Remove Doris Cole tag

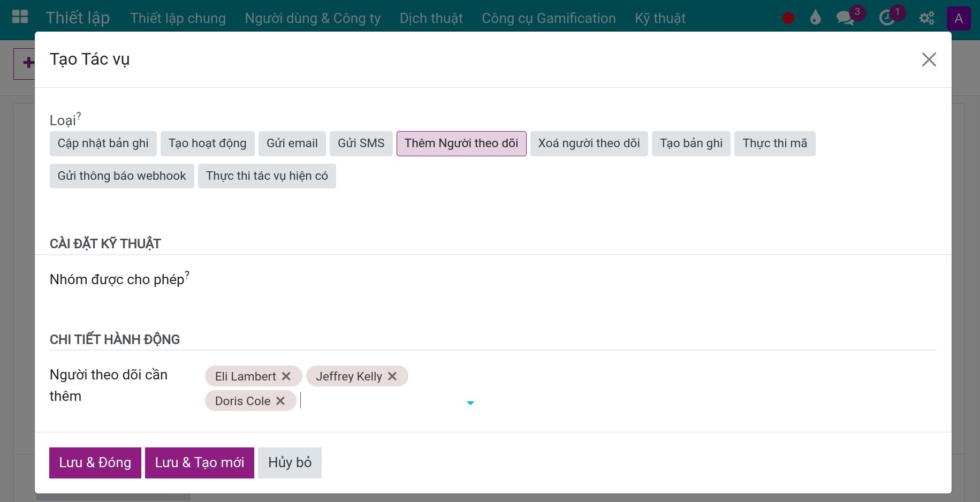[280, 401]
